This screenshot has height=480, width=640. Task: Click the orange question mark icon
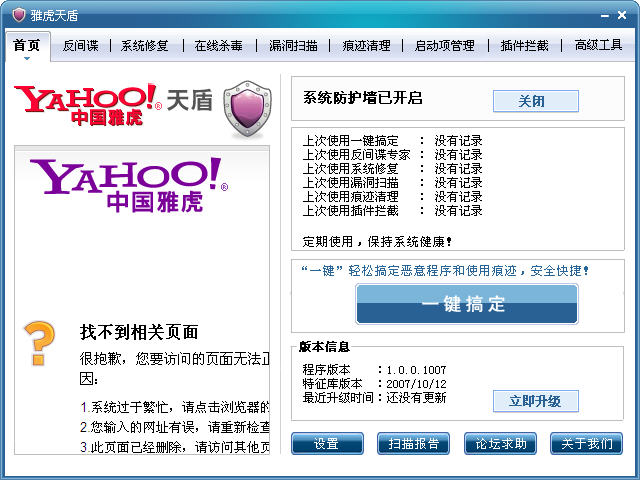[39, 343]
